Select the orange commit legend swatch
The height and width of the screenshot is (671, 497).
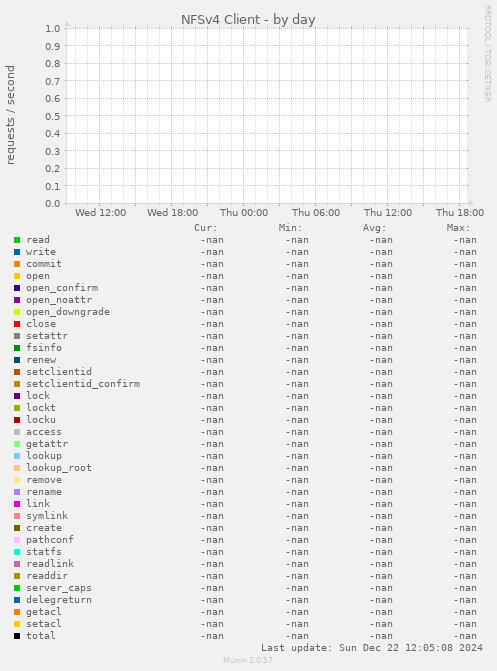click(17, 264)
